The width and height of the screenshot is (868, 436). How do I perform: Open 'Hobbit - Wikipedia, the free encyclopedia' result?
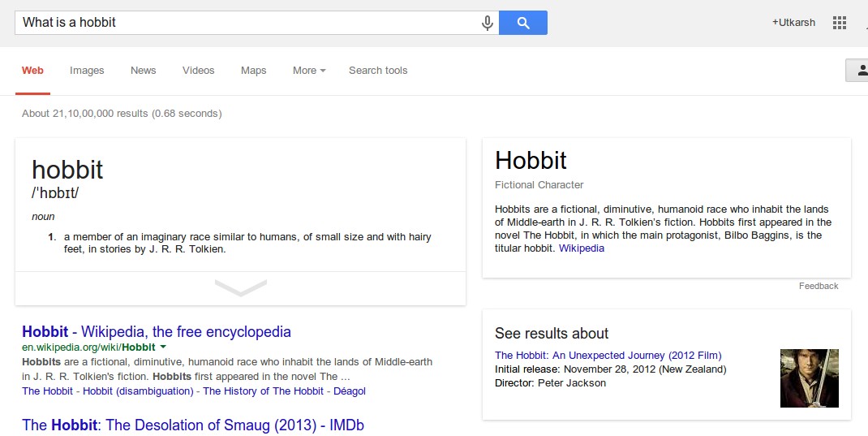click(x=157, y=332)
